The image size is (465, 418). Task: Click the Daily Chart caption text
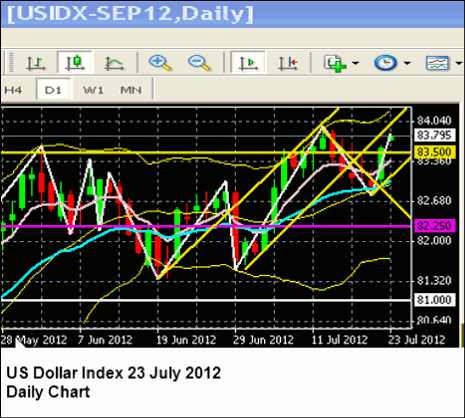(48, 392)
